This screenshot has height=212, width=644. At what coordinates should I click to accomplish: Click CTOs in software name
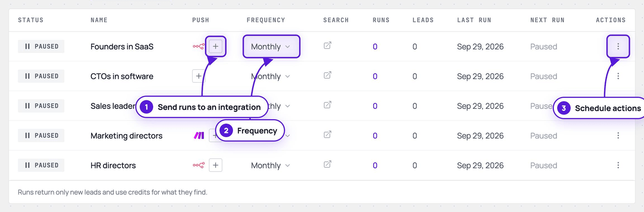click(122, 76)
